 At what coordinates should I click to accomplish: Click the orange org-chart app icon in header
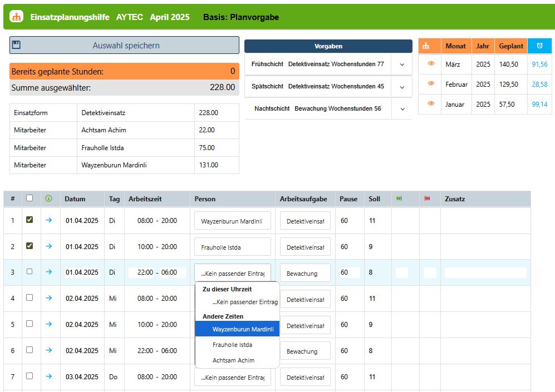pos(16,17)
